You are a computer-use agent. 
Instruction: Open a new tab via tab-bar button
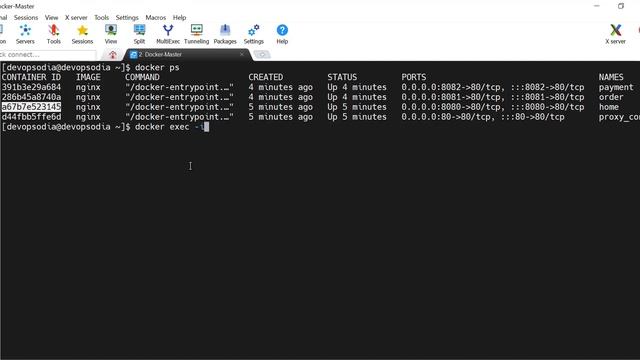(262, 54)
